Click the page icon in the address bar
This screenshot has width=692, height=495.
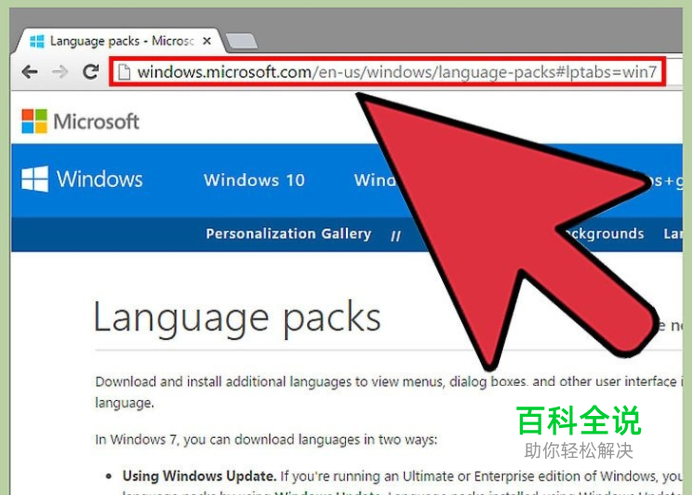[124, 72]
